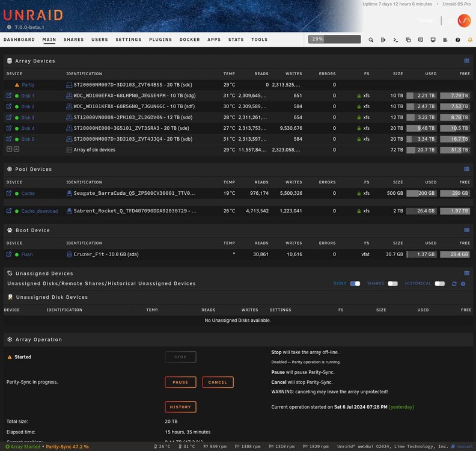
Task: Switch to the DOCKER tab
Action: pyautogui.click(x=189, y=40)
